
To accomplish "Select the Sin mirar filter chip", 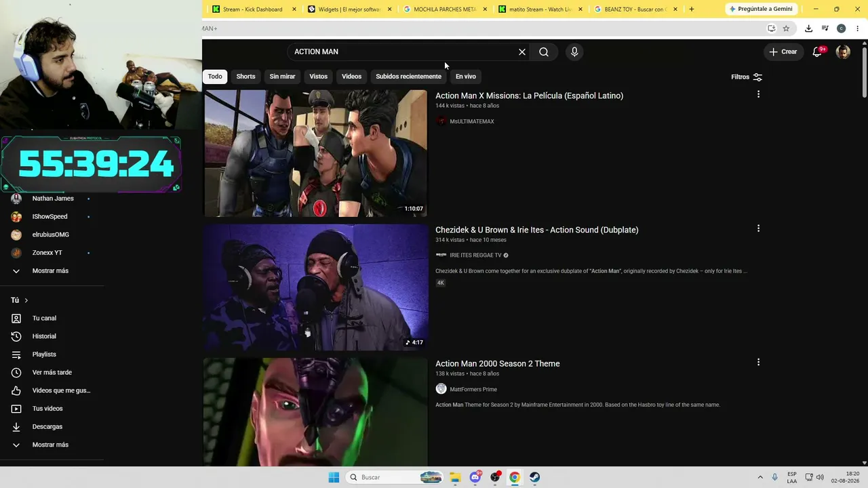I will (282, 77).
